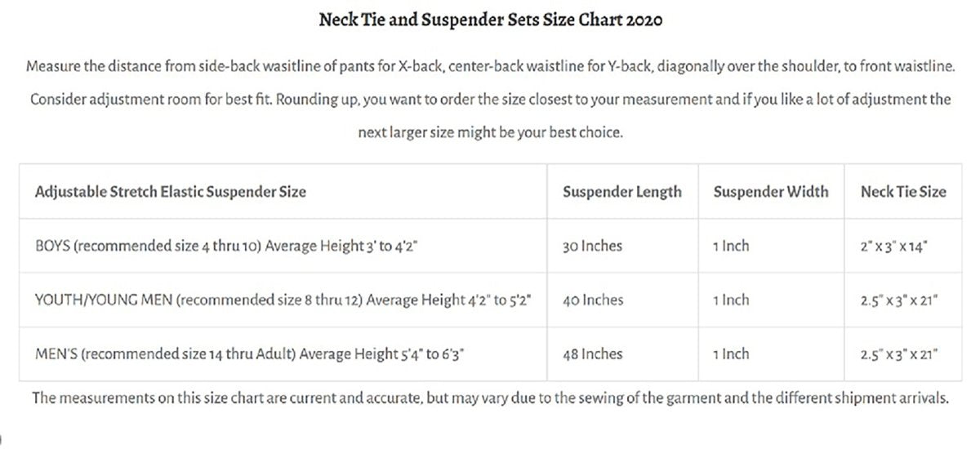Click the 'Measure the distance' instruction line
The image size is (980, 449).
490,66
